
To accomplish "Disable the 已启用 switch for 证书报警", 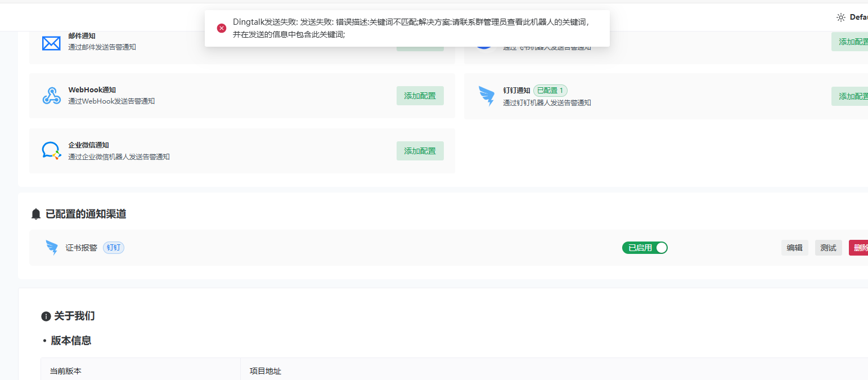I will point(645,248).
